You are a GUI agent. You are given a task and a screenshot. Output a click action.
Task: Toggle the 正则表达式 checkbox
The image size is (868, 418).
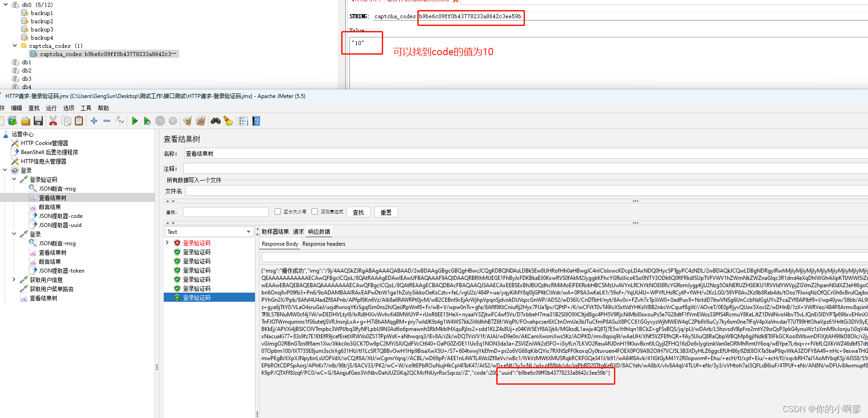[x=315, y=212]
